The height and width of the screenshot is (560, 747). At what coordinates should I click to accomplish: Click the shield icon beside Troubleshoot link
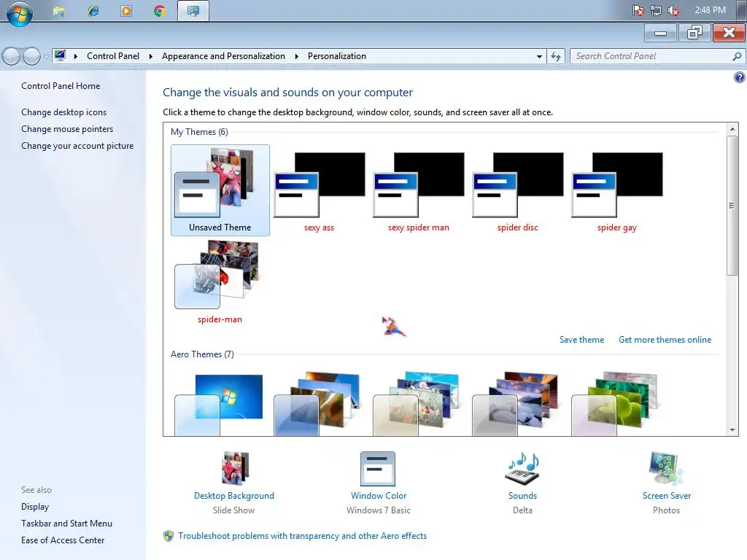click(x=169, y=536)
